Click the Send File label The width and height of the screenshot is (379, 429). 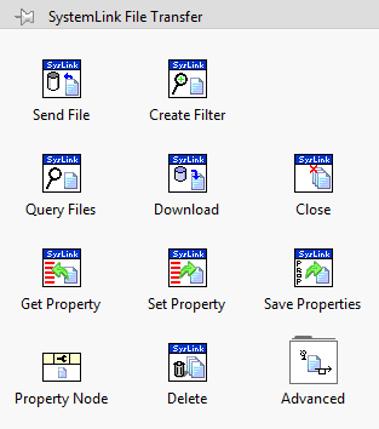61,115
